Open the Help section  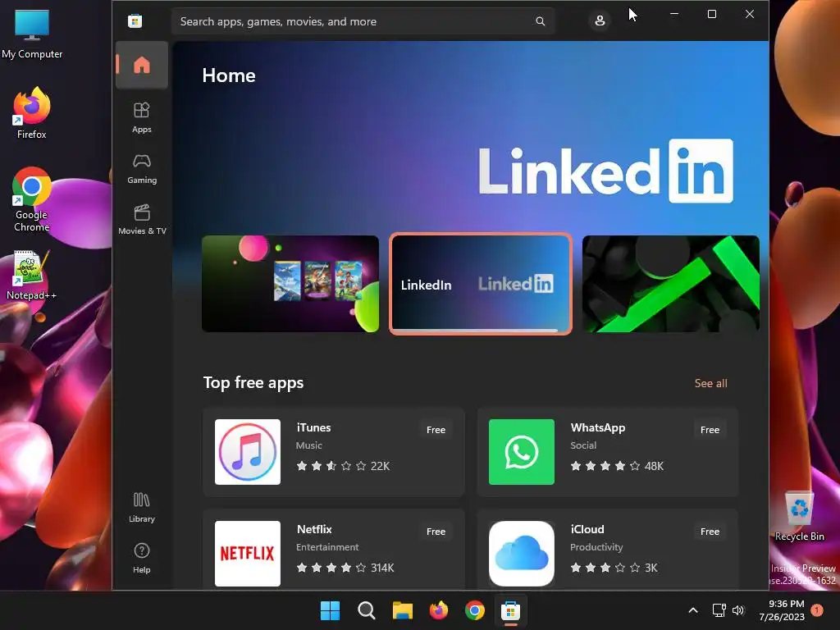click(x=141, y=558)
